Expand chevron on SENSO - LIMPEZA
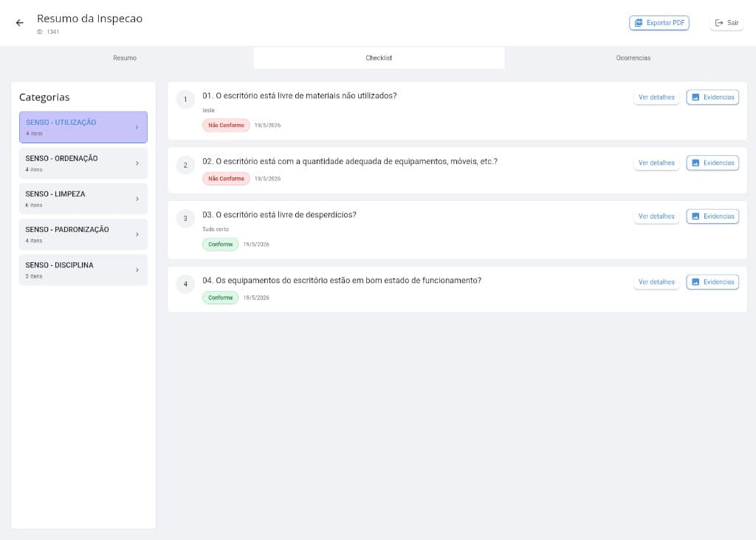756x540 pixels. pyautogui.click(x=137, y=199)
